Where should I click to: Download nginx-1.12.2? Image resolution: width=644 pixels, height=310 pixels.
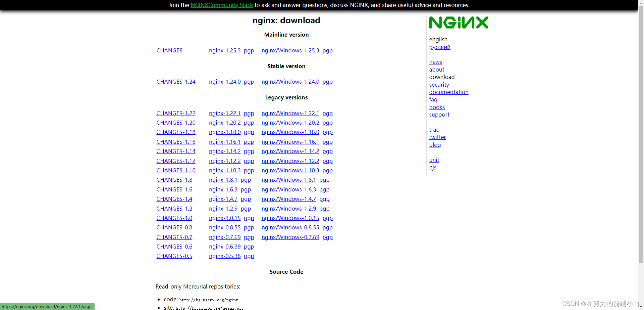(225, 161)
